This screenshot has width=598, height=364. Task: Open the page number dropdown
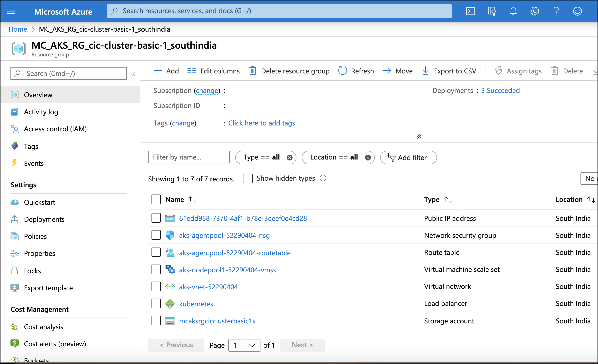pyautogui.click(x=244, y=345)
